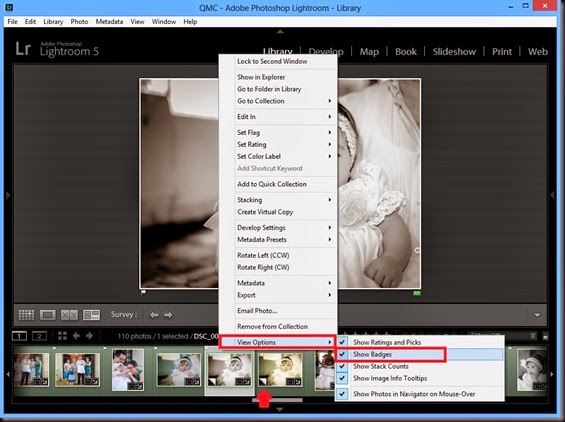This screenshot has width=565, height=422.
Task: Select the Survey view icon
Action: 91,315
